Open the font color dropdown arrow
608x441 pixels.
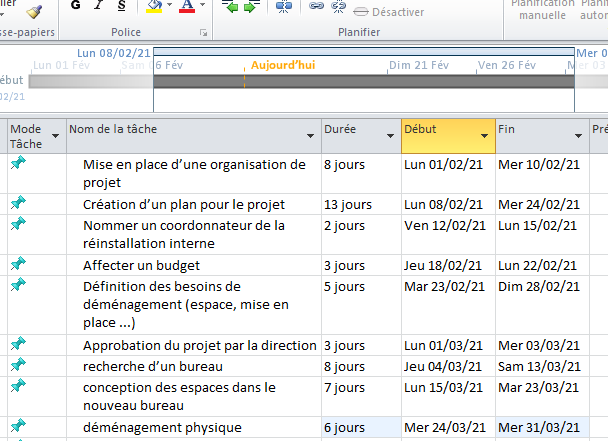coord(201,8)
